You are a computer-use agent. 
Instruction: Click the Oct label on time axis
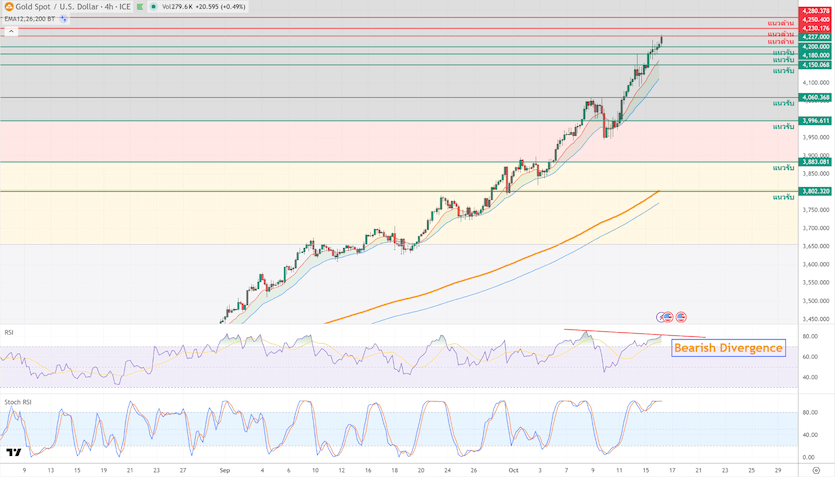point(514,468)
